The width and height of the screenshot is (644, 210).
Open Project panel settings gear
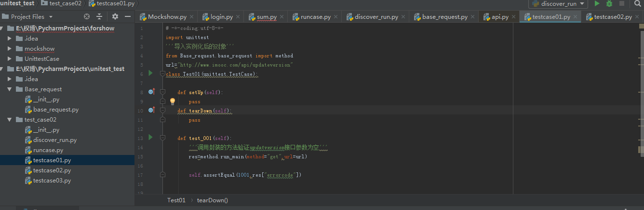[x=115, y=16]
